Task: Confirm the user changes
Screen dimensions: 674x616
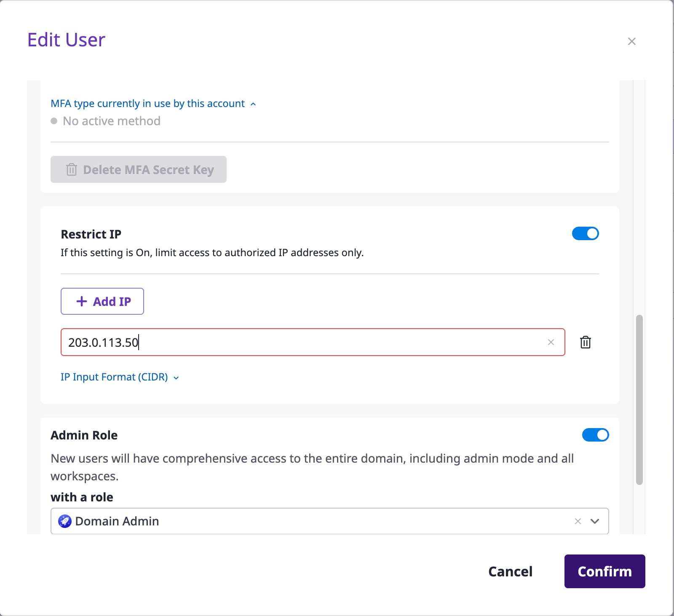Action: pos(604,571)
